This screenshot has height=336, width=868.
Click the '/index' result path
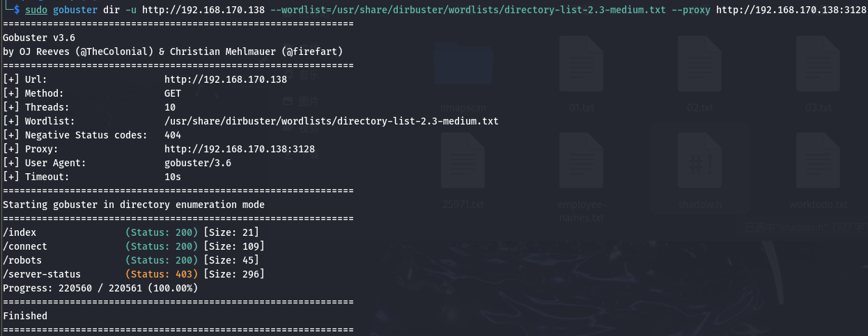20,232
